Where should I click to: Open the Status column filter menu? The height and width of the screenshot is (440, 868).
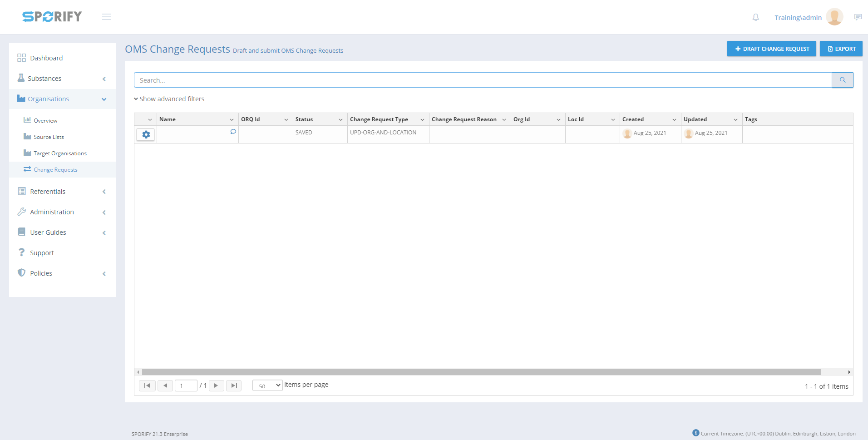(340, 119)
